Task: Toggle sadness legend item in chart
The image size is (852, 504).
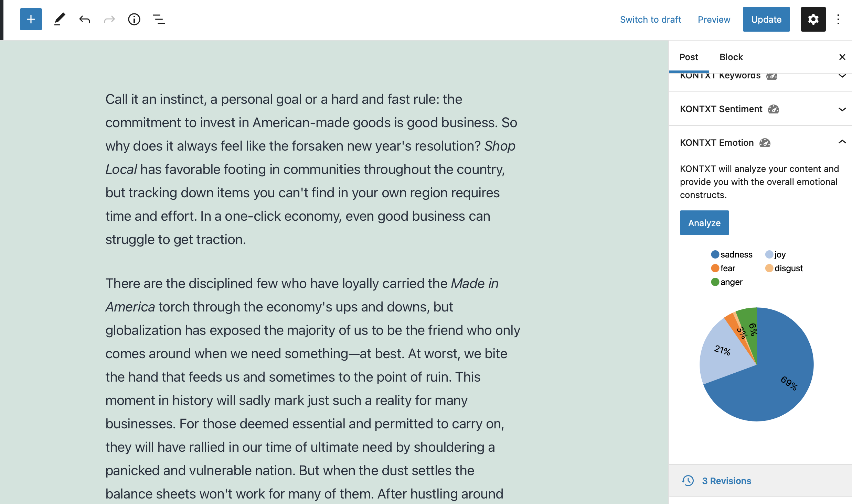Action: [x=732, y=254]
